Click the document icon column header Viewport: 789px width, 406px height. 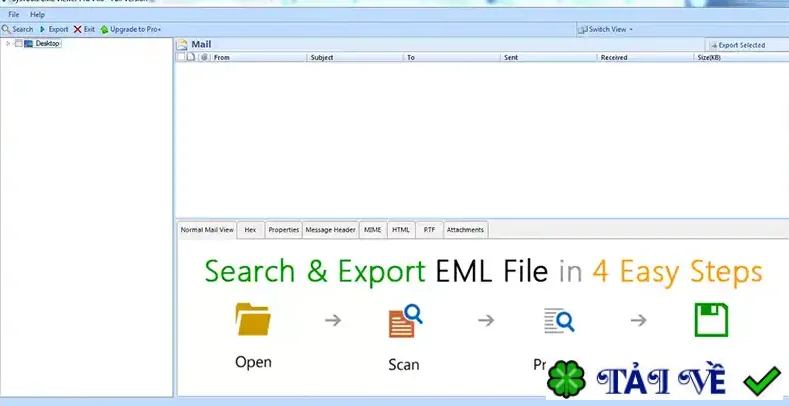tap(191, 57)
